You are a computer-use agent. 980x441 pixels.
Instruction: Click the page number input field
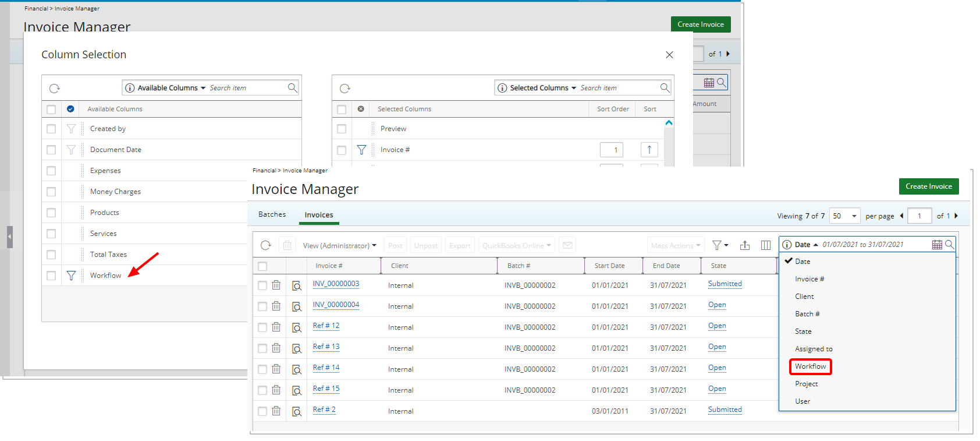click(x=919, y=216)
